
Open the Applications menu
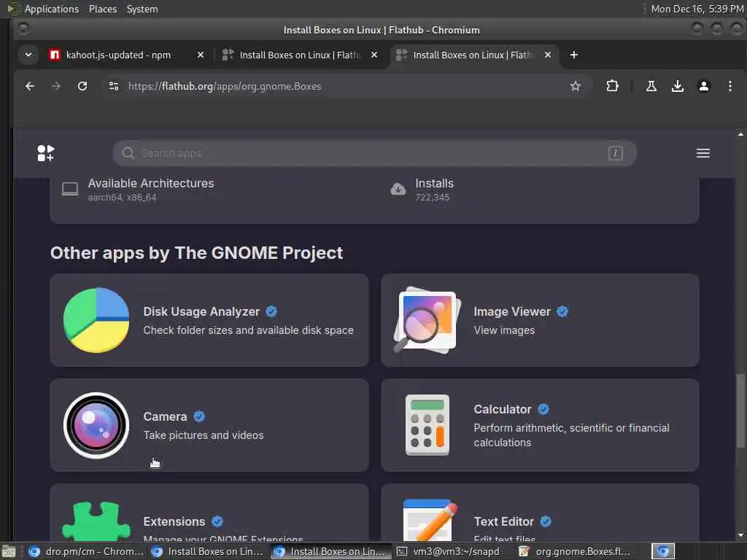click(x=52, y=9)
